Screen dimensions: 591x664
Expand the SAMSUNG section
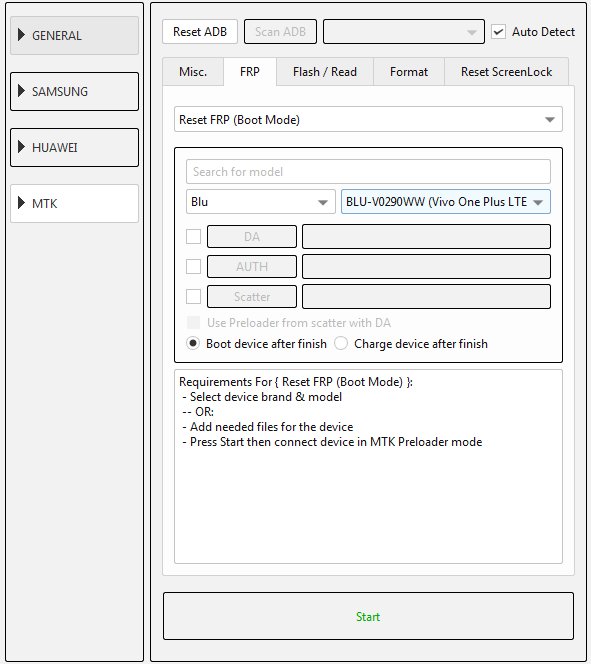[75, 91]
